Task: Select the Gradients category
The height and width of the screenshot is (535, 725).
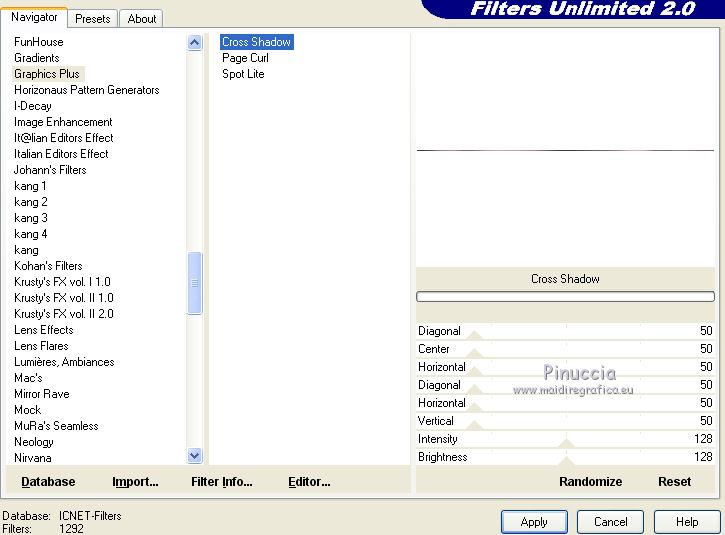Action: (x=37, y=58)
